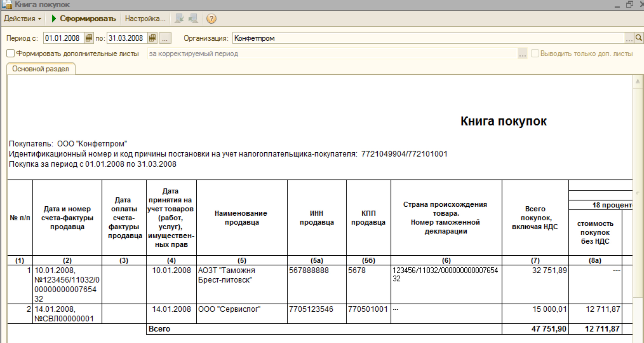
Task: Click INN cell 7705123546
Action: pos(317,314)
